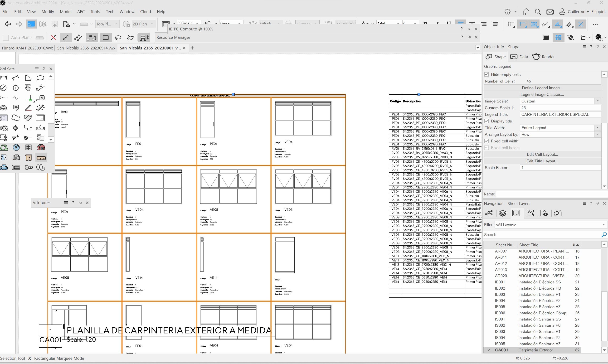The width and height of the screenshot is (608, 364).
Task: Enable Snap to Grid in the snapping palette
Action: (511, 24)
